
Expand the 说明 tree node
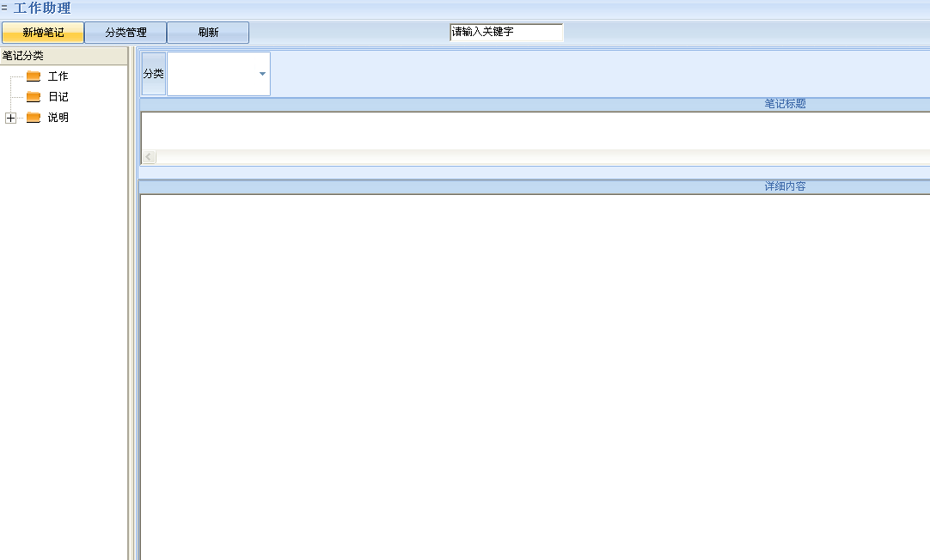coord(10,118)
